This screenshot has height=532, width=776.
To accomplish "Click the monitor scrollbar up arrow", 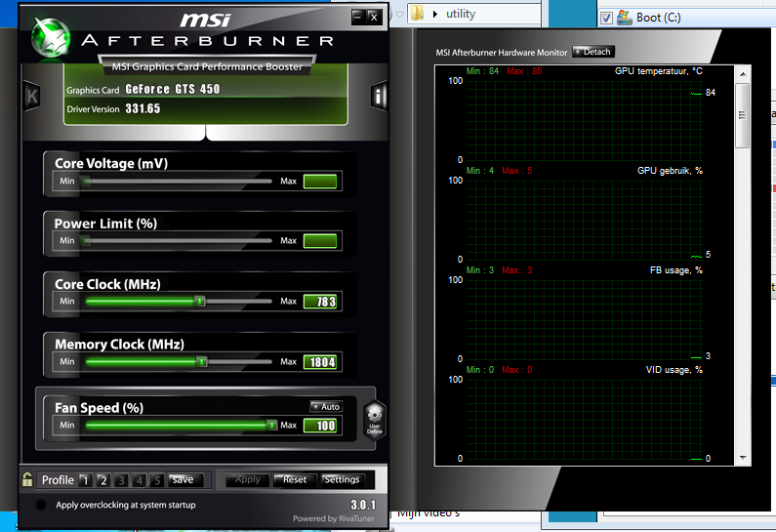I will [x=743, y=74].
